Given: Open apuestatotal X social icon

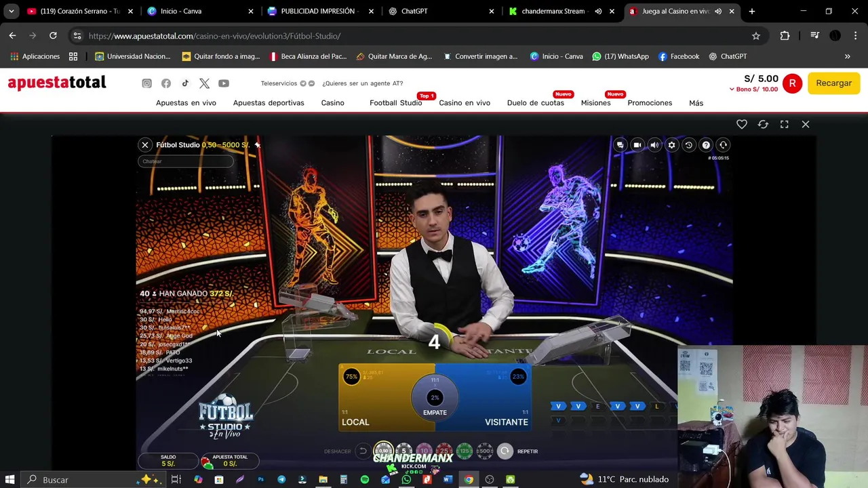Looking at the screenshot, I should coord(204,83).
